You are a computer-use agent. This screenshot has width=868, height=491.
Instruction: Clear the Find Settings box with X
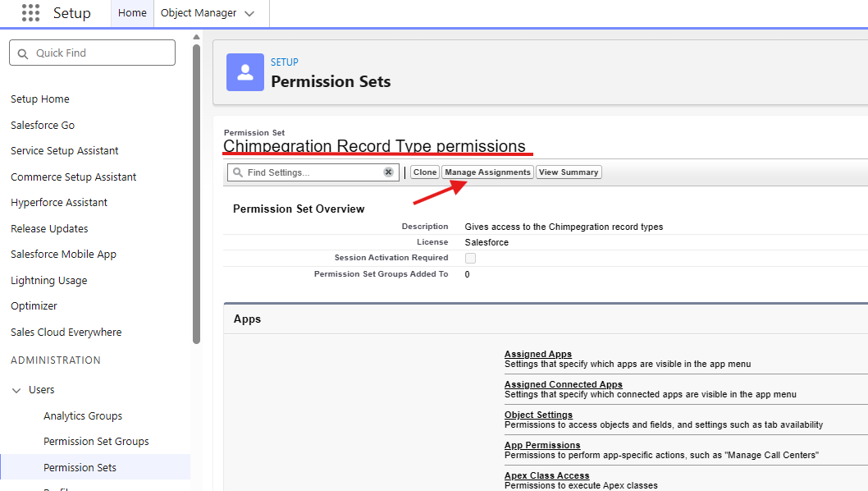click(389, 172)
